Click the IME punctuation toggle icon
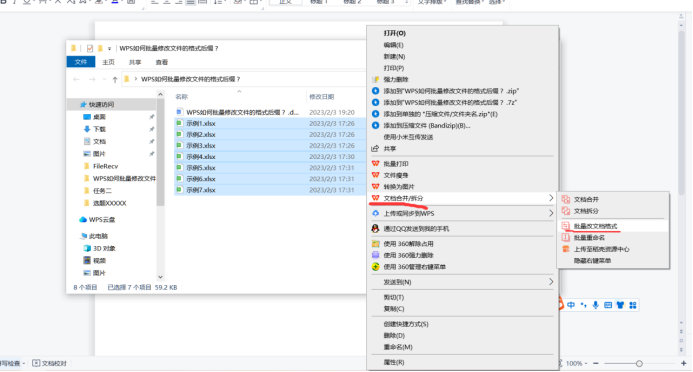693x372 pixels. (583, 305)
